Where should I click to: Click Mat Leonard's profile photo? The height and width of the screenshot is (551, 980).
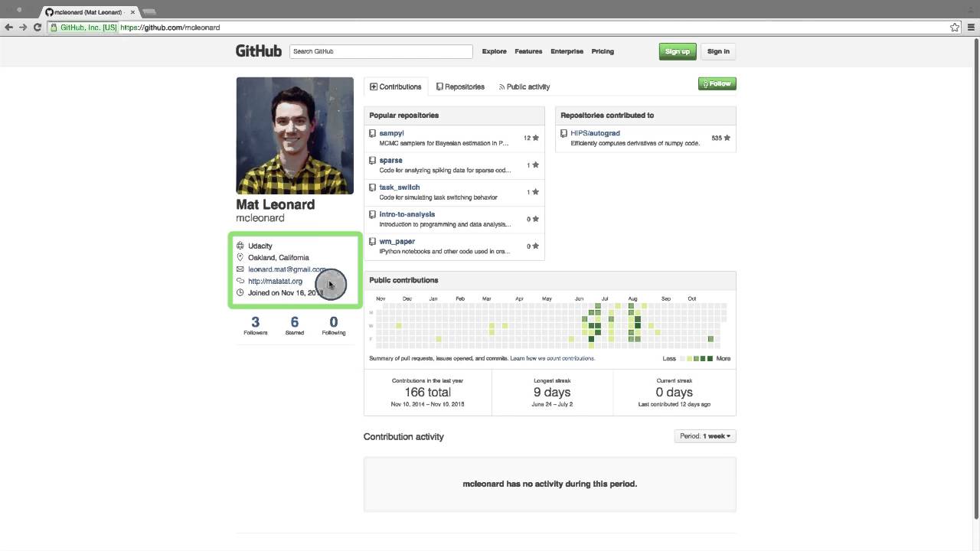click(295, 135)
